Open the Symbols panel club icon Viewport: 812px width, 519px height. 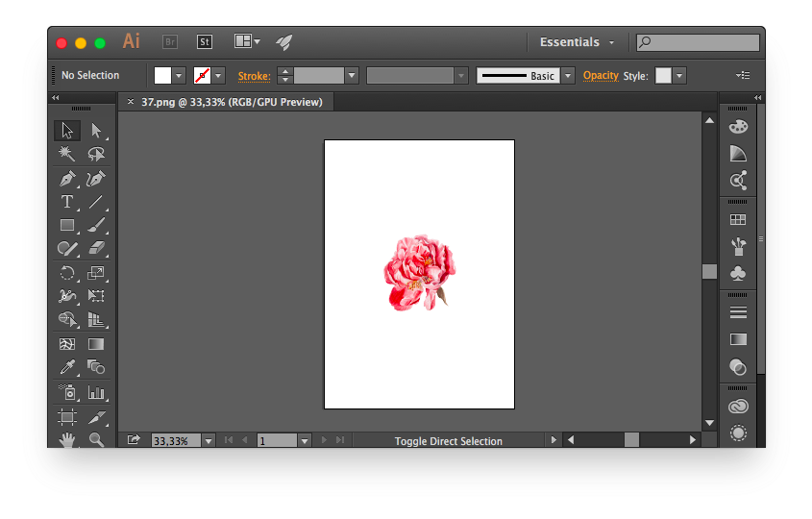tap(738, 274)
